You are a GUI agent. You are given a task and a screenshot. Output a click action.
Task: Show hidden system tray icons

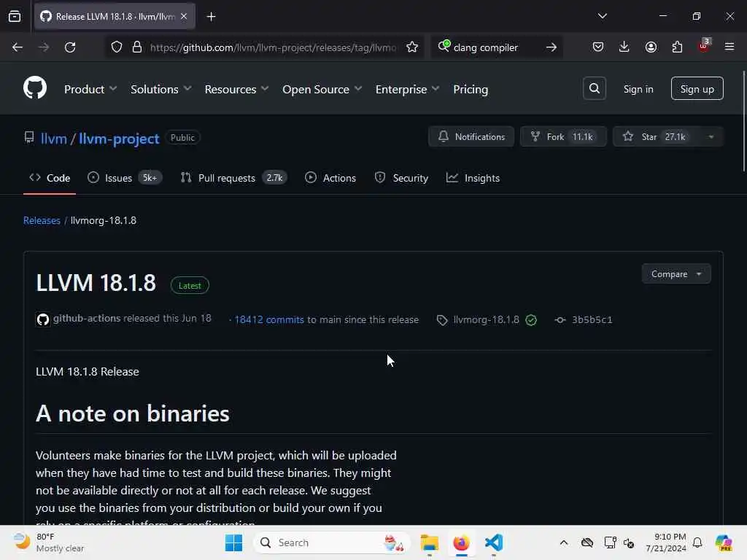(564, 542)
